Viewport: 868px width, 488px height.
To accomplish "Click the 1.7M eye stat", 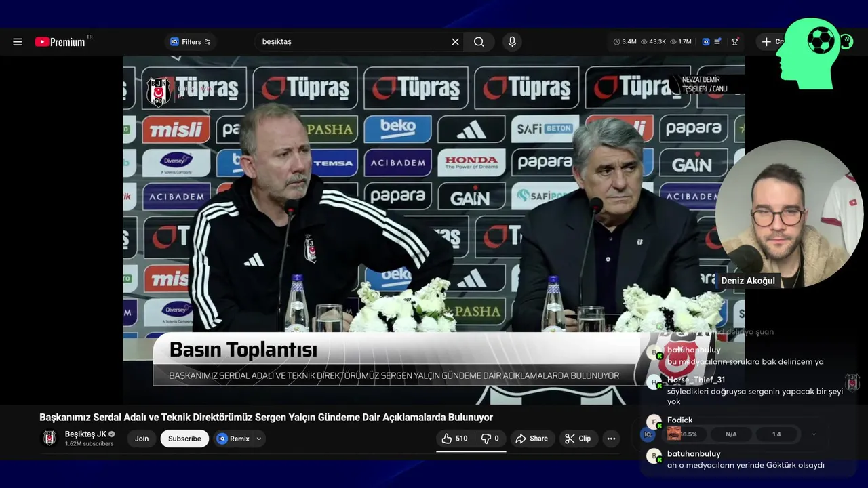I will [x=681, y=42].
